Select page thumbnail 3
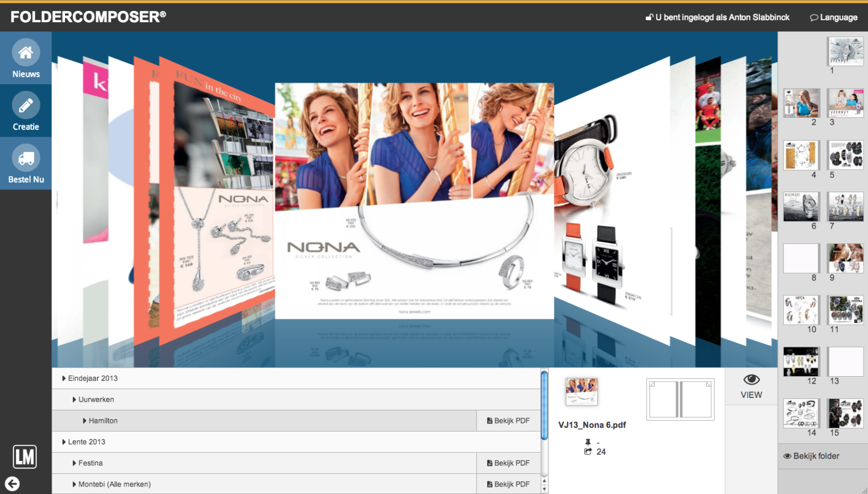The image size is (868, 494). click(x=845, y=103)
